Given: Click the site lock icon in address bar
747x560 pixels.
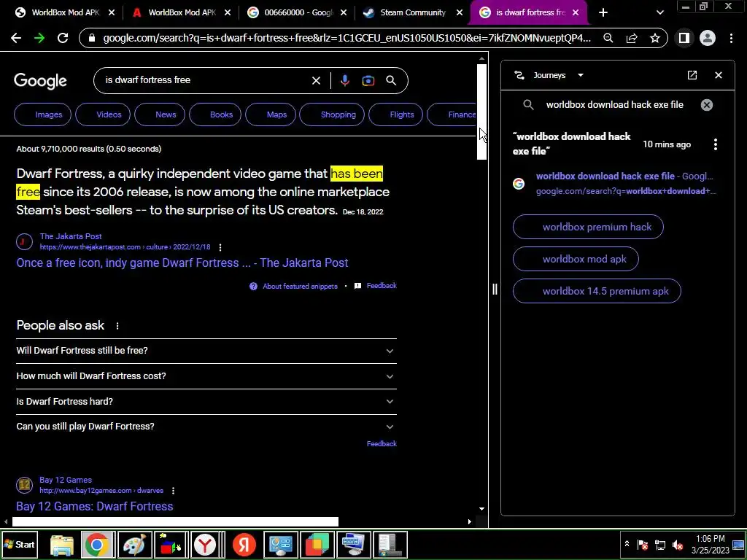Looking at the screenshot, I should click(91, 38).
